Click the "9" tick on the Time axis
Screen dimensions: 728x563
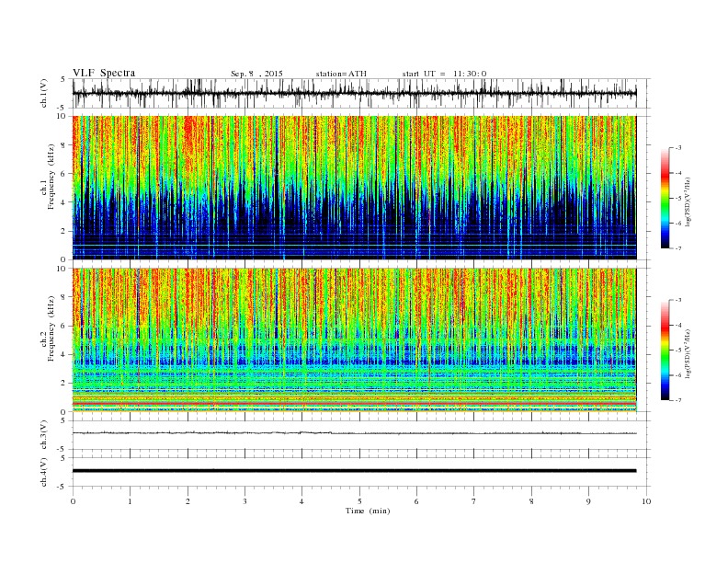point(588,501)
